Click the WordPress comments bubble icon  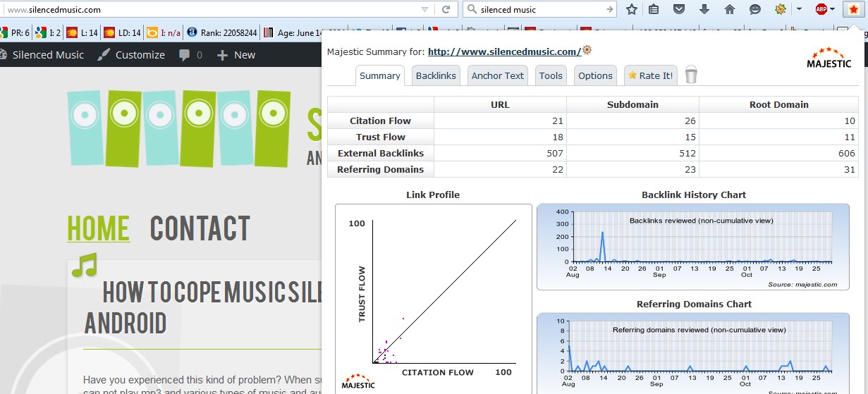coord(185,55)
